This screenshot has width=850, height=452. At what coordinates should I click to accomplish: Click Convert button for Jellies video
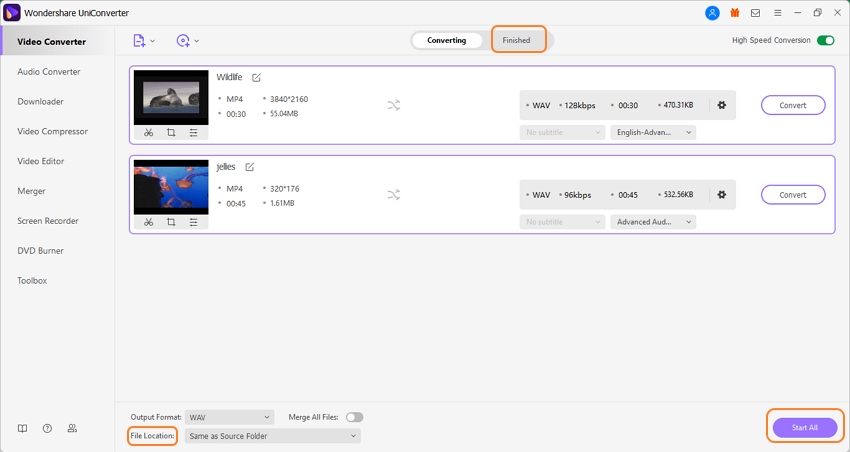(x=792, y=195)
